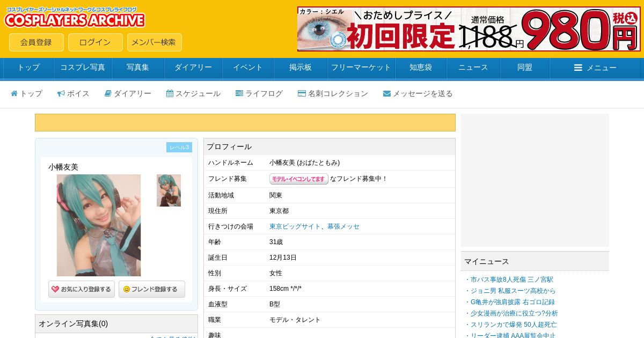Click the book icon beside ダイアリー sub-nav
This screenshot has width=644, height=338.
click(x=108, y=93)
